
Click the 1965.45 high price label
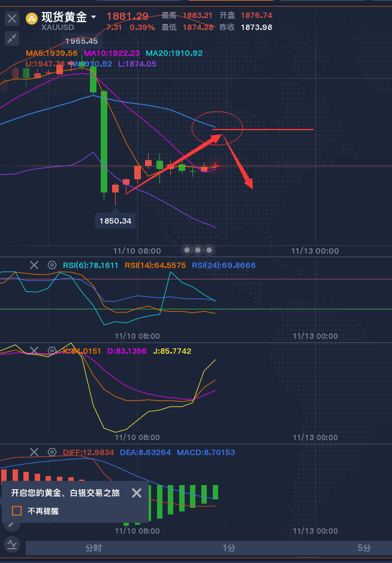[x=82, y=41]
